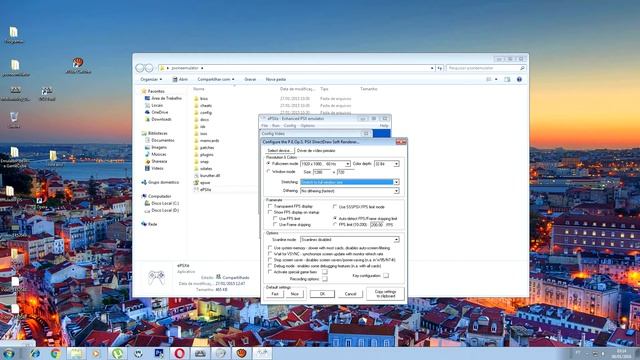Image resolution: width=640 pixels, height=360 pixels.
Task: Click the Explorer search box
Action: (x=486, y=68)
